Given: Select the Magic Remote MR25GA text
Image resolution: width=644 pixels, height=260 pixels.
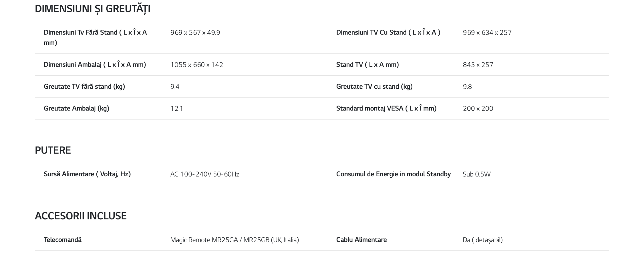Looking at the screenshot, I should (x=204, y=240).
